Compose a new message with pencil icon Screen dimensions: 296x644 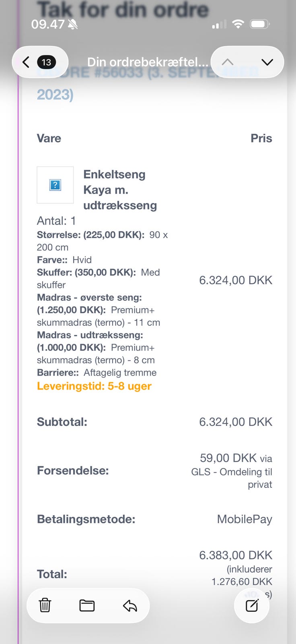coord(252,605)
